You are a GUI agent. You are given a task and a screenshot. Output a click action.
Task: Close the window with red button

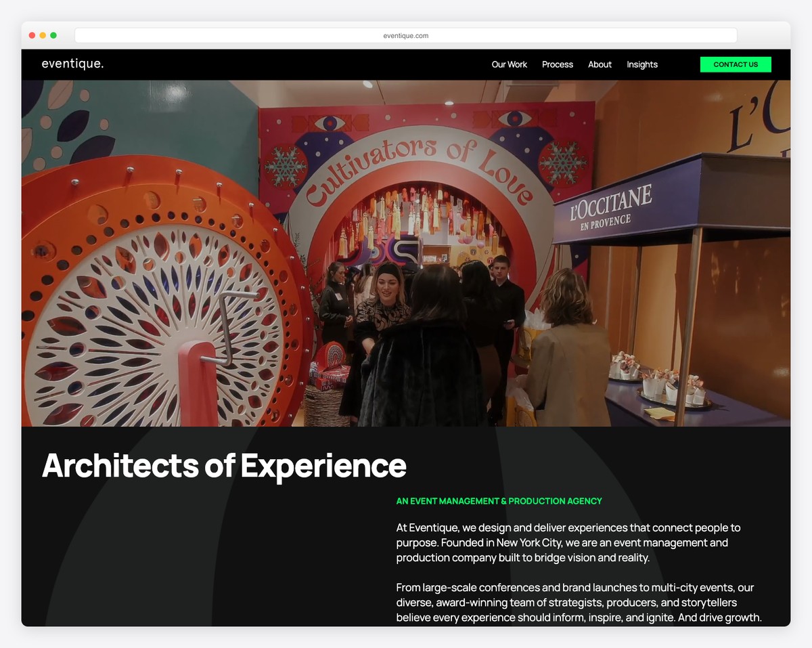click(32, 36)
